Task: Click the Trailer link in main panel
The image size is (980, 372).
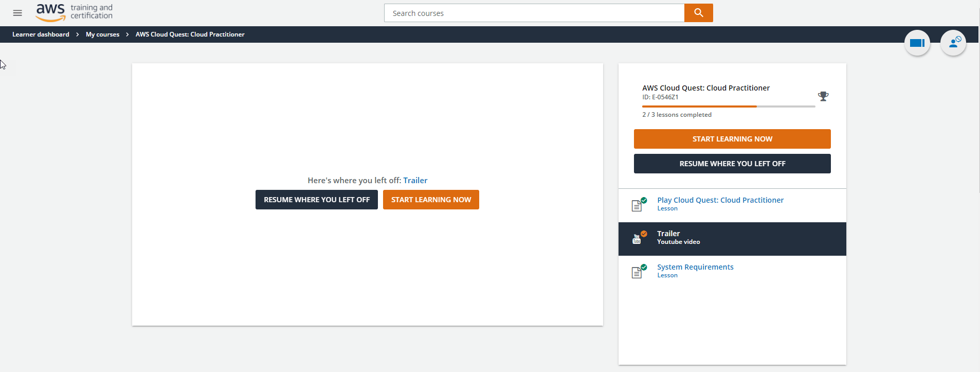Action: coord(415,181)
